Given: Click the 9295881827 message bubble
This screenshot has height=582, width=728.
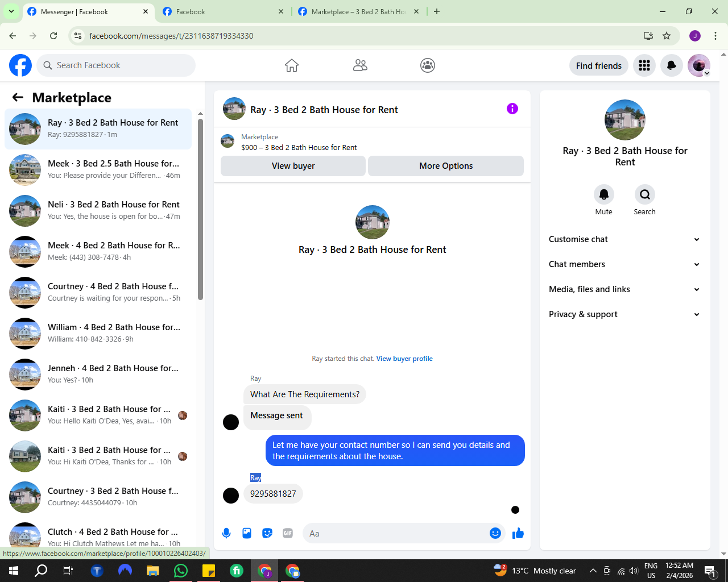Looking at the screenshot, I should (x=273, y=494).
